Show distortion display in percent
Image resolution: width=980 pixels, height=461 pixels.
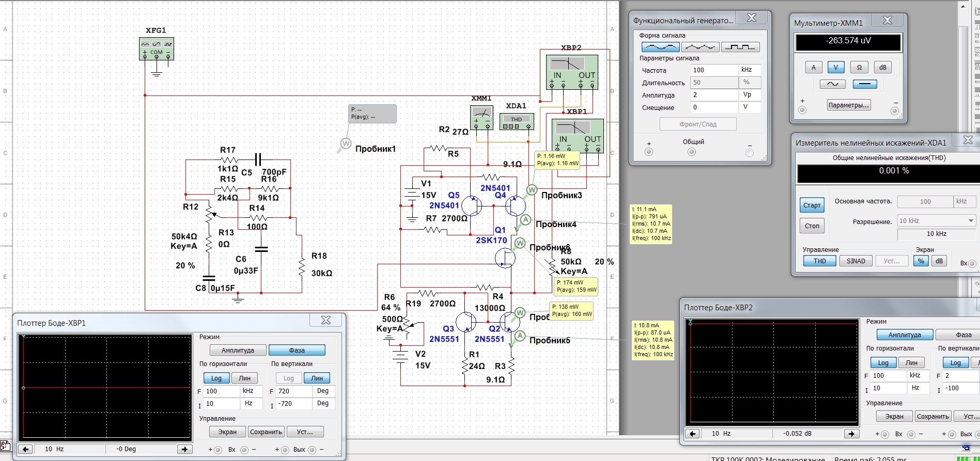tap(921, 261)
